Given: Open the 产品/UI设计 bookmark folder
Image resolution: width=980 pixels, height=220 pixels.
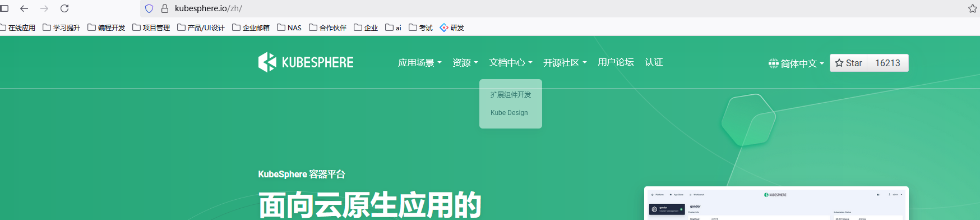Looking at the screenshot, I should click(x=201, y=27).
